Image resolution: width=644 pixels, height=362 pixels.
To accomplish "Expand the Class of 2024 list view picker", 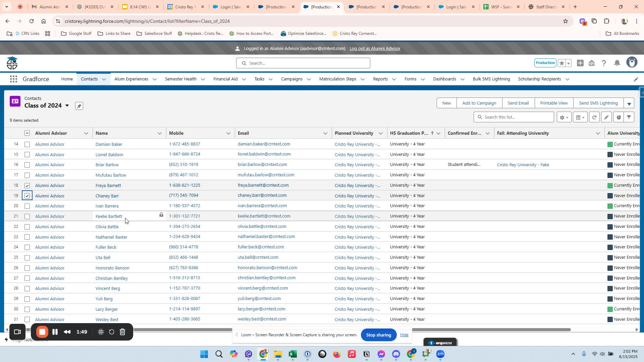I will click(x=67, y=106).
